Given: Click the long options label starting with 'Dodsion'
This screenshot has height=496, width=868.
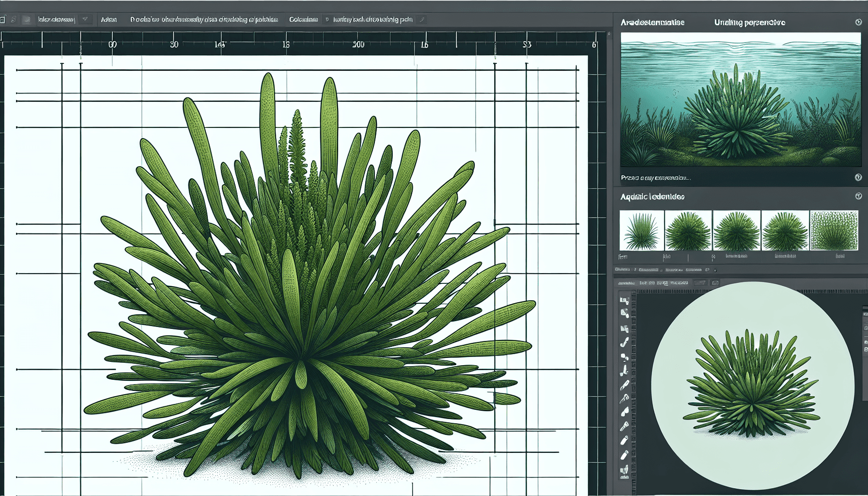Looking at the screenshot, I should coord(204,20).
